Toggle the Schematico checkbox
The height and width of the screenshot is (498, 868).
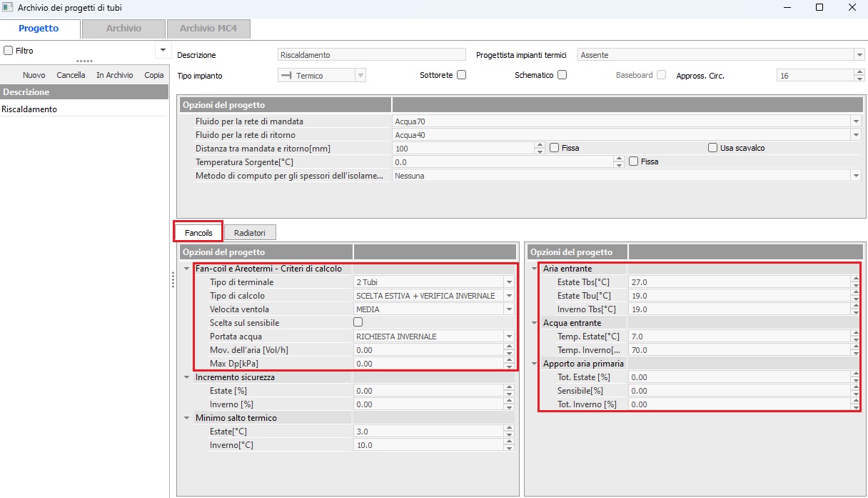pos(562,75)
